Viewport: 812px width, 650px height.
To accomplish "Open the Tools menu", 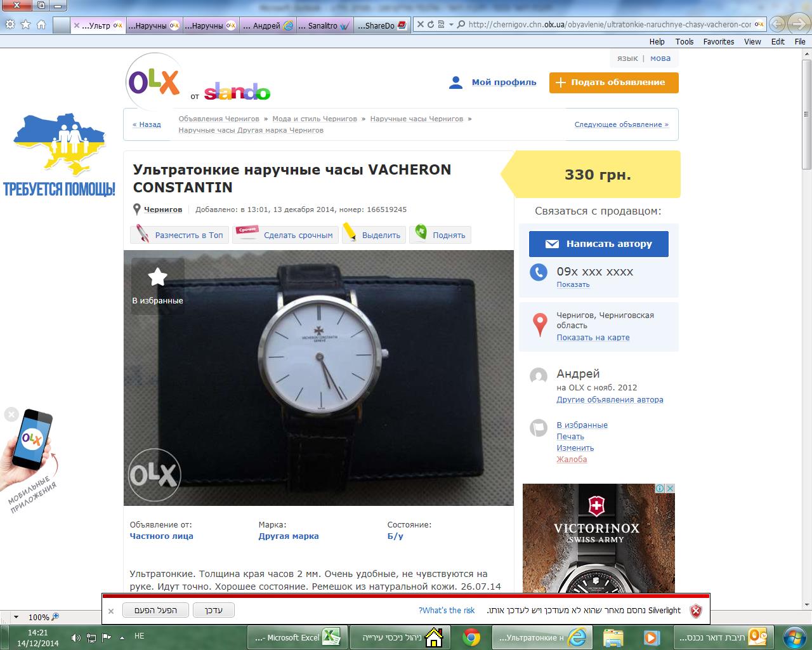I will click(684, 41).
